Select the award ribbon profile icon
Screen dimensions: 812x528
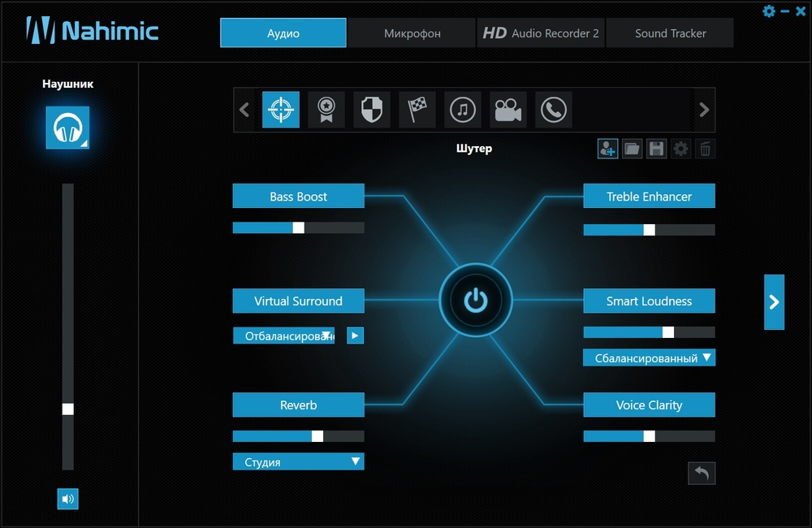[x=326, y=110]
